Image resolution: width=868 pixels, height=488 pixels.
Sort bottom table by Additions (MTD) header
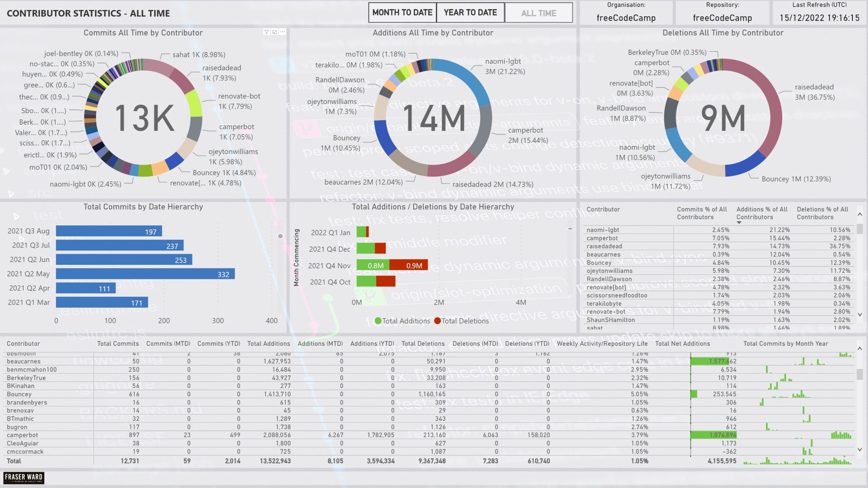pyautogui.click(x=320, y=343)
